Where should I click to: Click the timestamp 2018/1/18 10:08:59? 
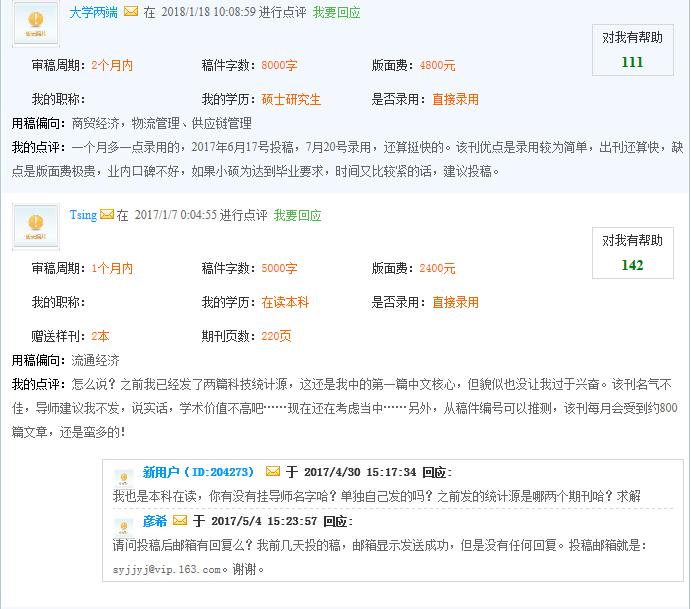208,12
